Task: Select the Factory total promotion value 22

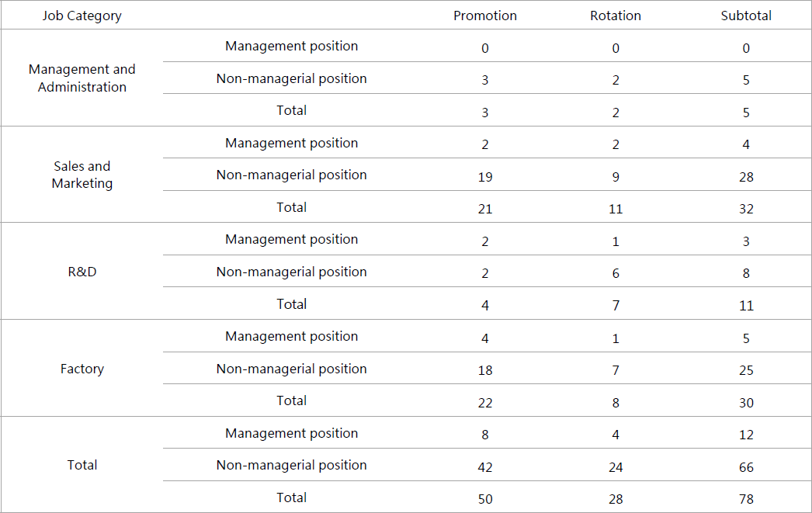Action: pos(485,403)
